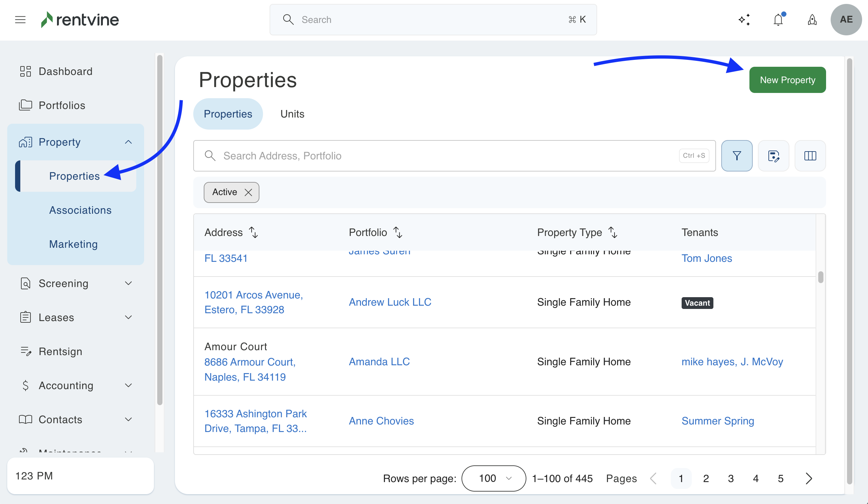This screenshot has height=504, width=868.
Task: Click the New Property button
Action: (787, 80)
